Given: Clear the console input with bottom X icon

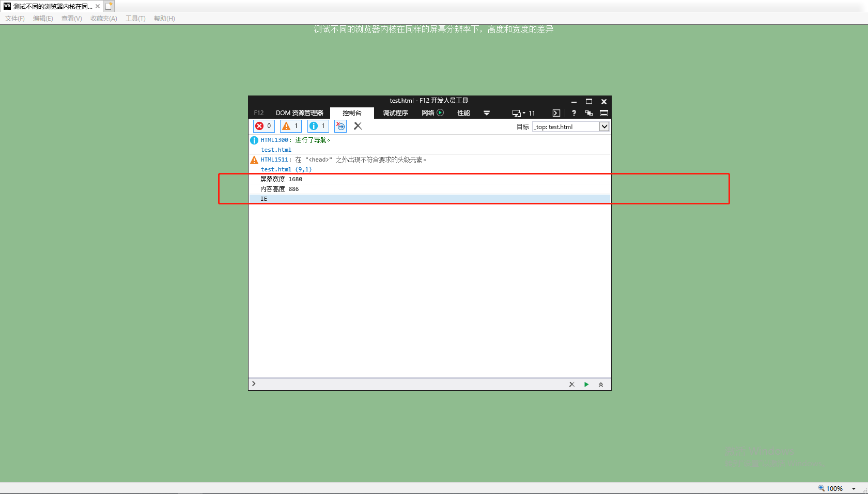Looking at the screenshot, I should point(572,385).
